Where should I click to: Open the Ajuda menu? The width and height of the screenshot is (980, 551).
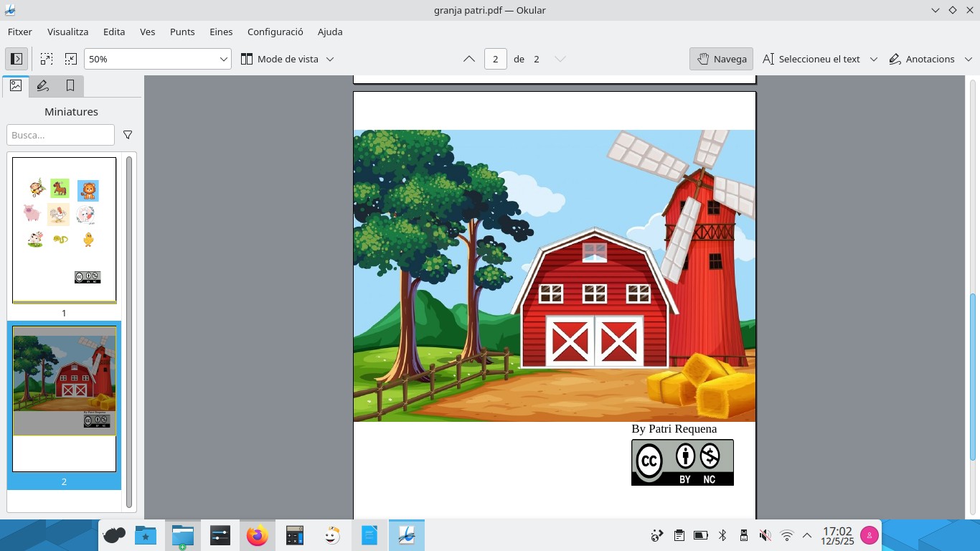pos(330,32)
